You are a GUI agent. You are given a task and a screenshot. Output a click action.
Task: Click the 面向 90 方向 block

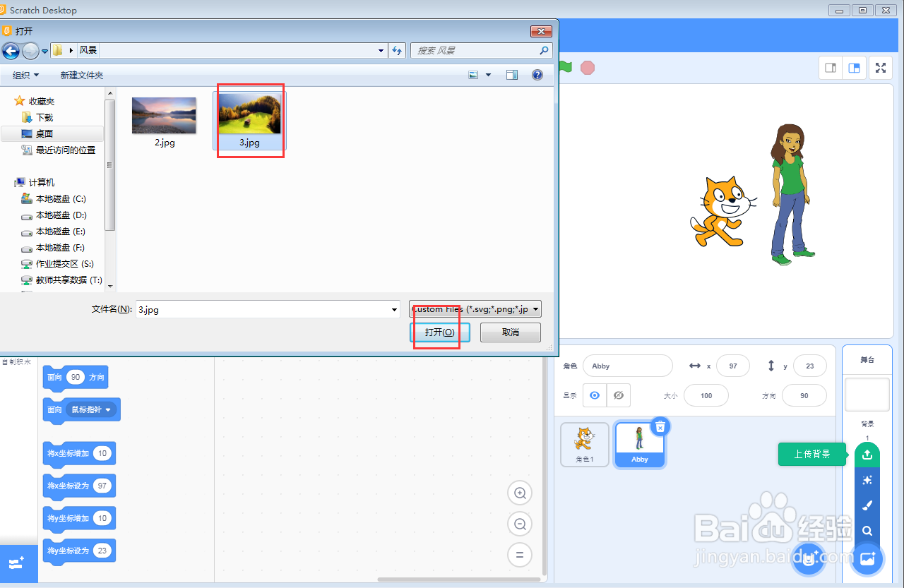tap(76, 377)
